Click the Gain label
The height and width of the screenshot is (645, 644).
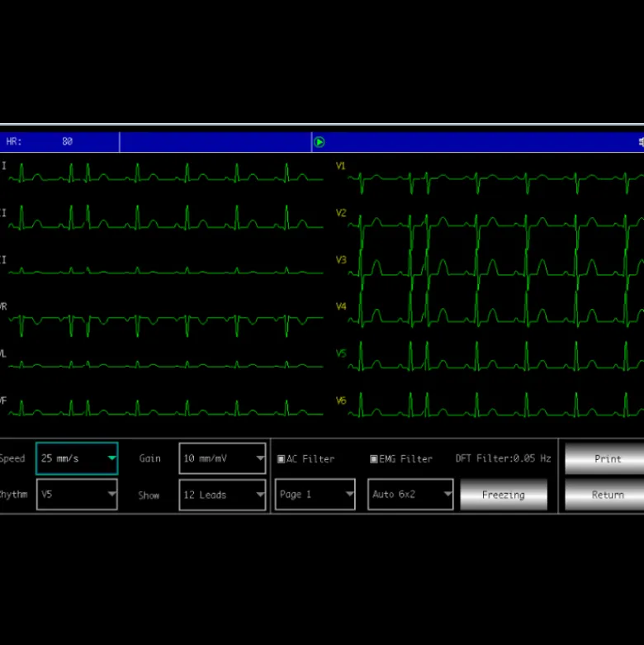coord(149,458)
